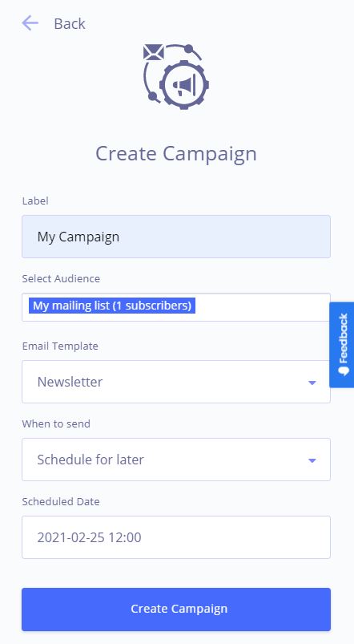Screen dimensions: 354x644
Task: Focus the Label field containing My Campaign
Action: coord(176,237)
